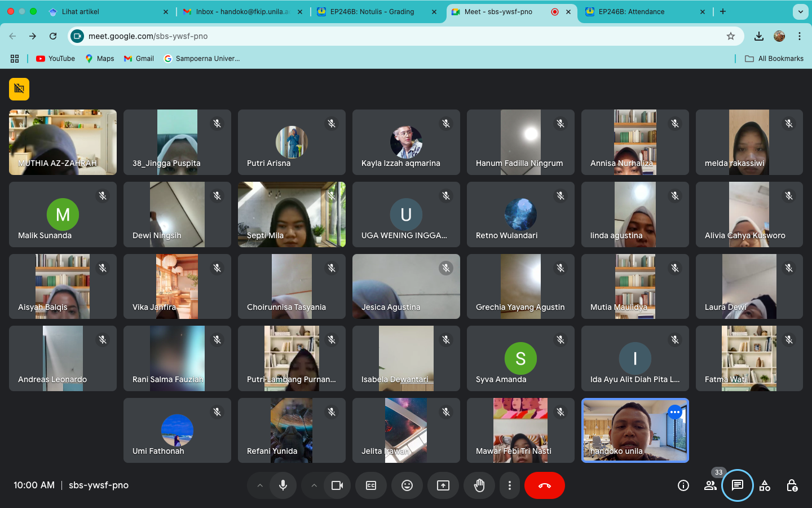812x508 pixels.
Task: Click the red leave call button
Action: tap(544, 485)
